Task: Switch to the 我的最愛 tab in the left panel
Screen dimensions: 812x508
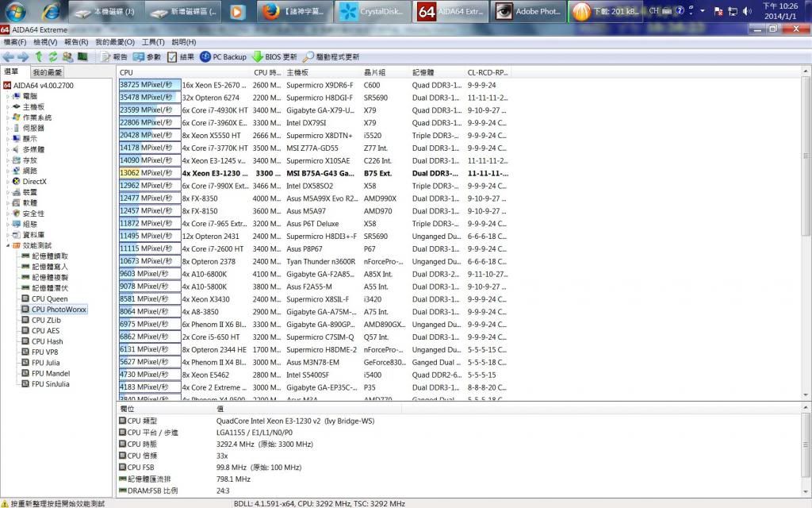Action: click(x=47, y=72)
